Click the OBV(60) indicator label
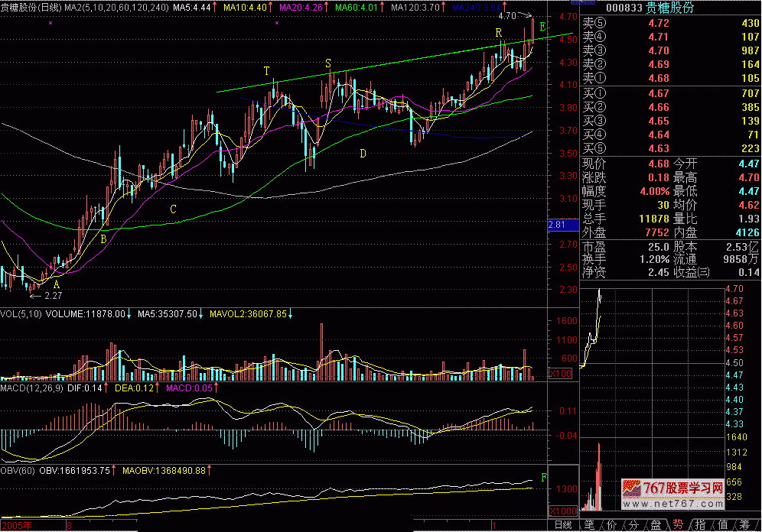 click(x=18, y=469)
